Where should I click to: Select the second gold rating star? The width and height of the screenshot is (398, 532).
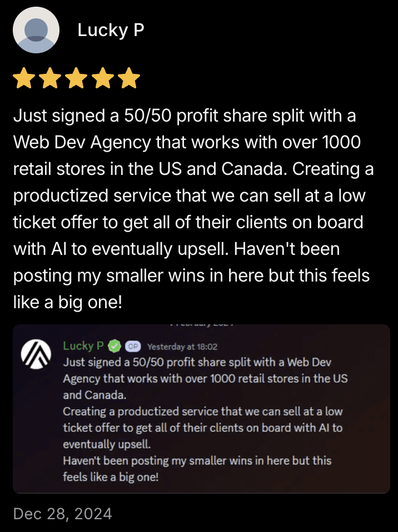coord(50,78)
